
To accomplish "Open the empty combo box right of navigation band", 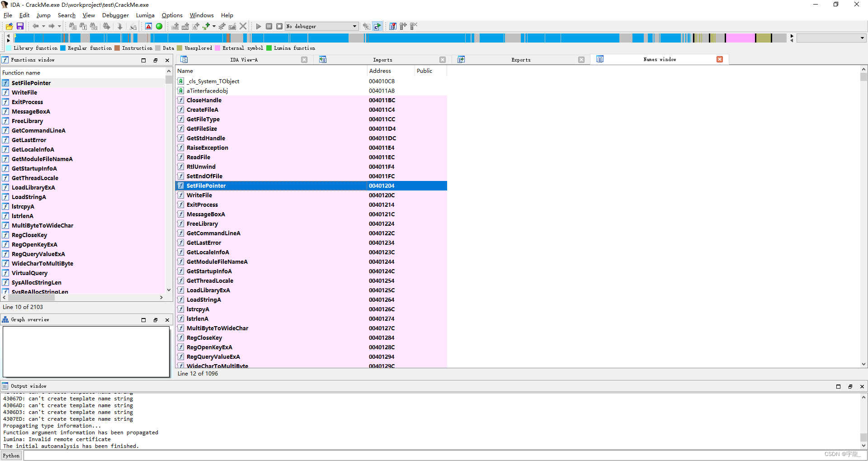I will pyautogui.click(x=831, y=38).
